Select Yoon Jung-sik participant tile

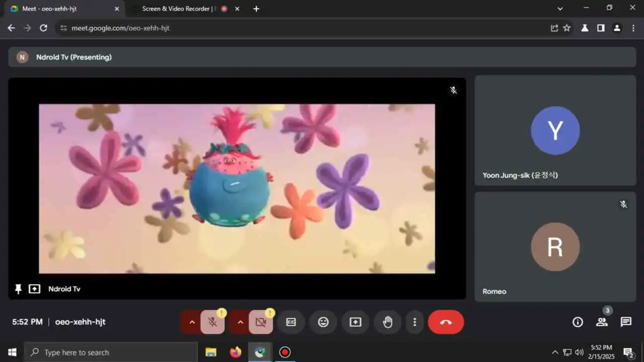tap(555, 130)
